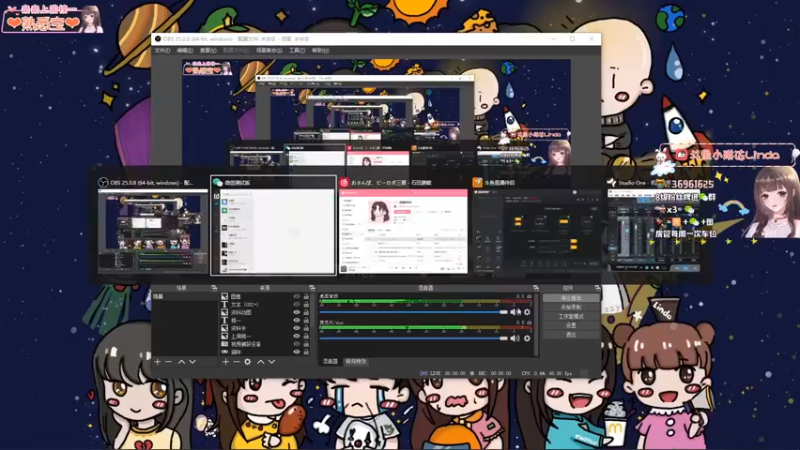
Task: Select the 文本 (GDI+) source row
Action: (266, 305)
